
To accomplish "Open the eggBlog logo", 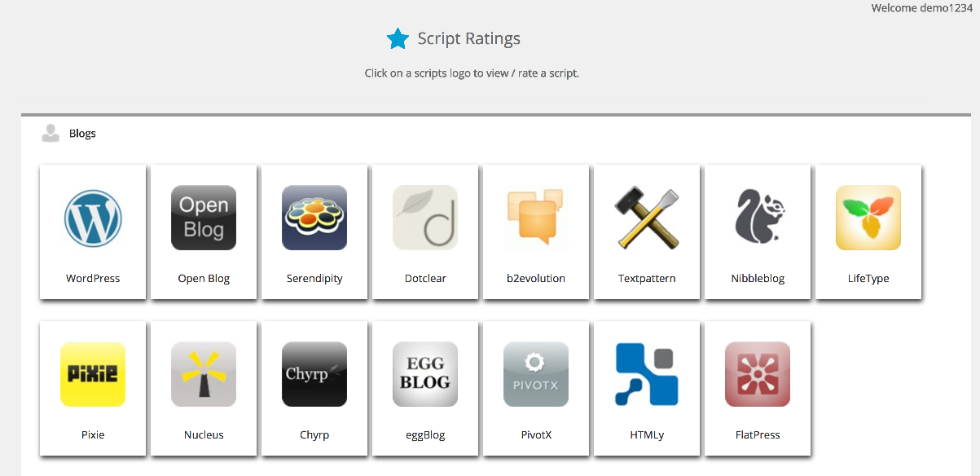I will click(425, 374).
